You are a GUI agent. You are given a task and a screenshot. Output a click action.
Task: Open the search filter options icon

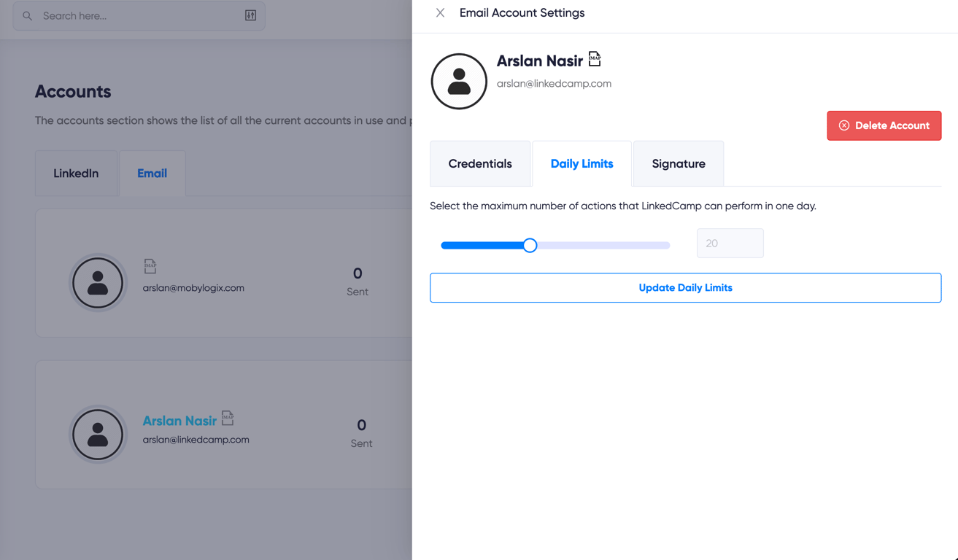click(250, 15)
